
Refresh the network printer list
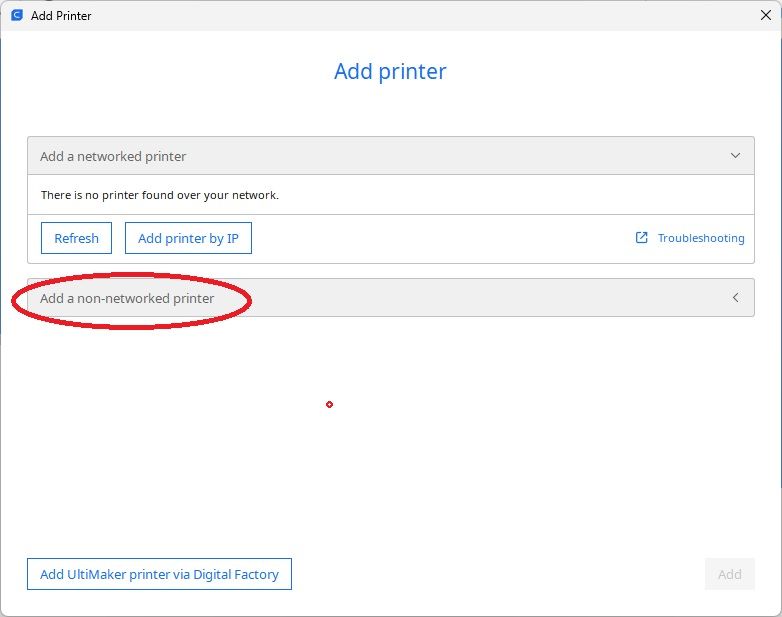pyautogui.click(x=76, y=238)
